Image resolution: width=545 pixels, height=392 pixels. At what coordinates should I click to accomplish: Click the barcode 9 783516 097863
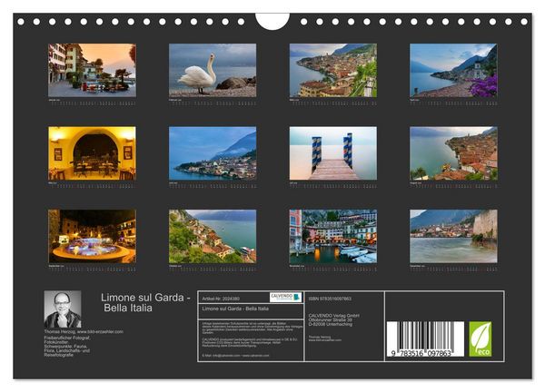point(425,338)
